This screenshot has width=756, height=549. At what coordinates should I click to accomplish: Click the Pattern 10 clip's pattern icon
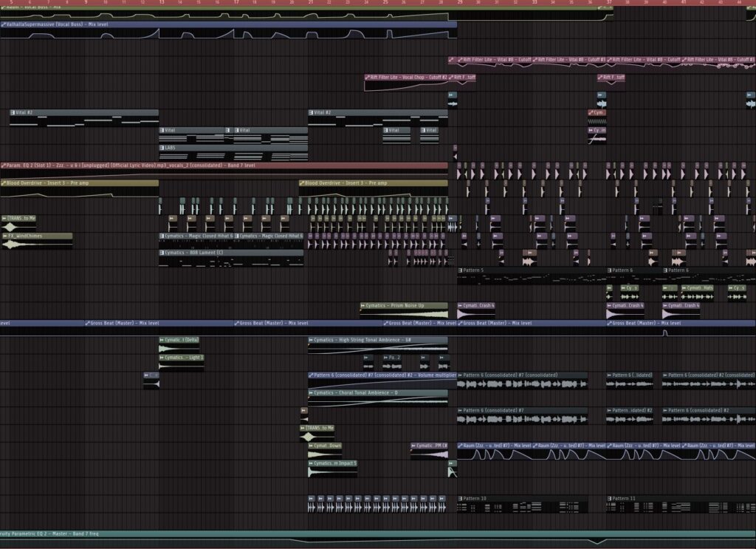pos(460,499)
